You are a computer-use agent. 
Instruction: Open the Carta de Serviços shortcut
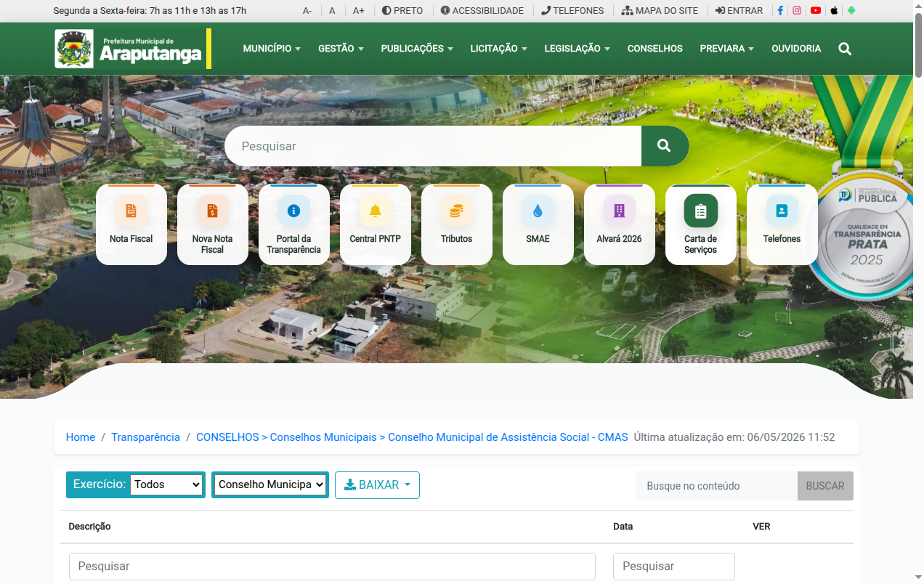coord(700,224)
